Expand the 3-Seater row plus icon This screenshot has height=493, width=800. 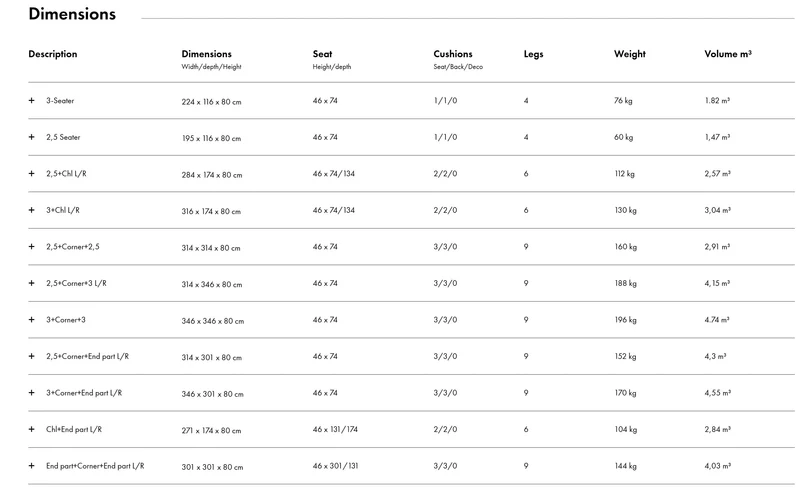pos(32,101)
